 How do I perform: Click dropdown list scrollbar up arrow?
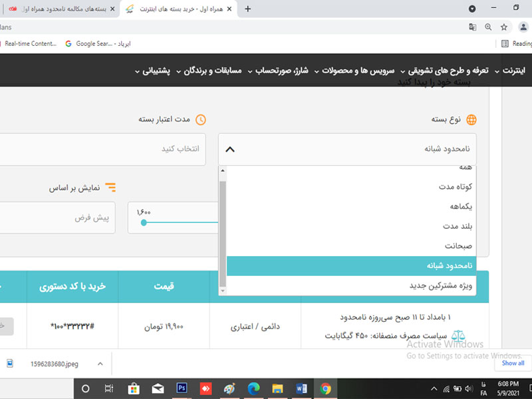point(223,170)
